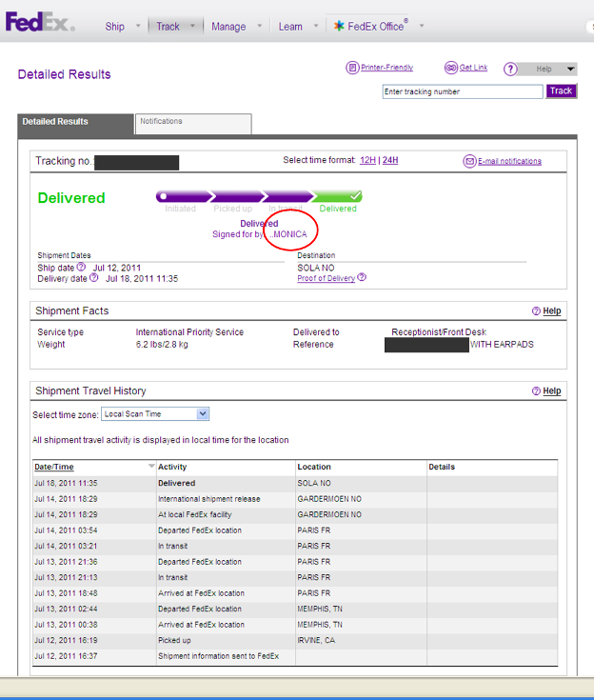Open the Help dropdown at top right
This screenshot has width=594, height=700.
547,69
